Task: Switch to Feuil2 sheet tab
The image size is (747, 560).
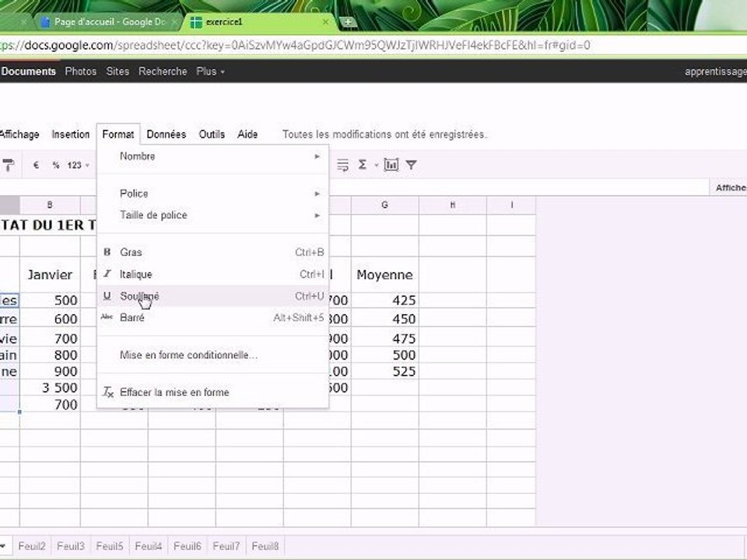Action: click(x=32, y=546)
